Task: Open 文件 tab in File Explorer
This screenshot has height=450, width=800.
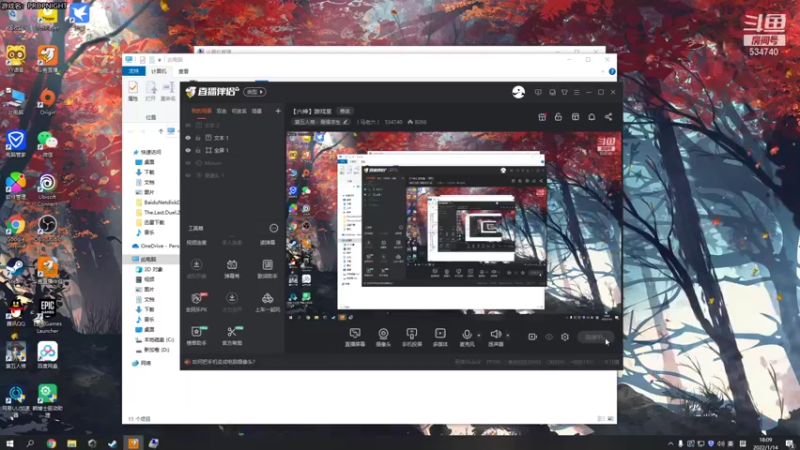Action: pyautogui.click(x=134, y=71)
